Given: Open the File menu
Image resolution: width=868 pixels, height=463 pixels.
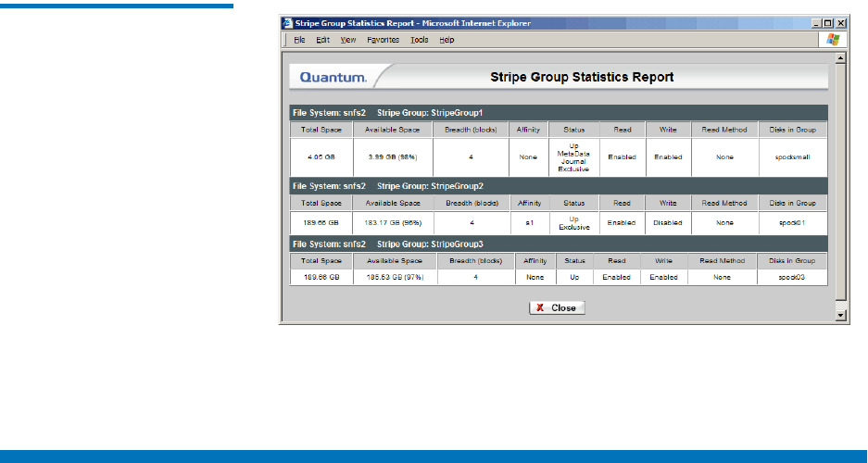Looking at the screenshot, I should 299,40.
